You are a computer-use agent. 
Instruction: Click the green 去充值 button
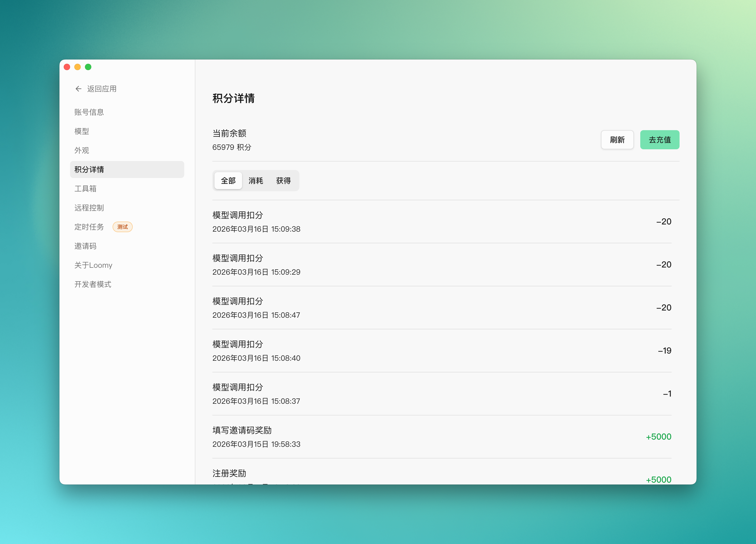tap(660, 140)
